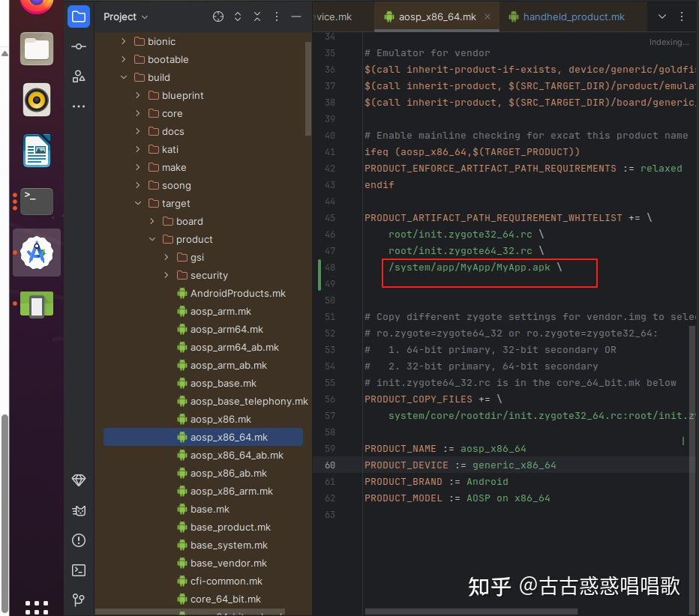Open the Project view dropdown
The image size is (699, 616).
coord(125,17)
